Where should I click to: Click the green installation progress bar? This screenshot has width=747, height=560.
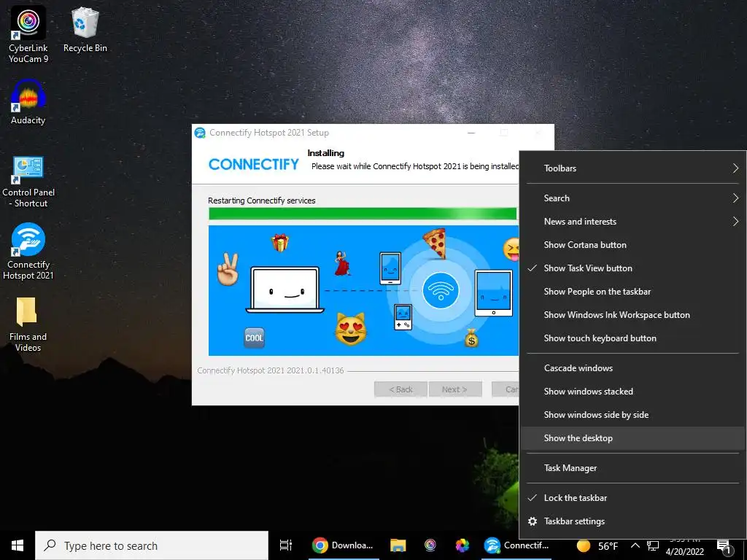click(x=363, y=214)
